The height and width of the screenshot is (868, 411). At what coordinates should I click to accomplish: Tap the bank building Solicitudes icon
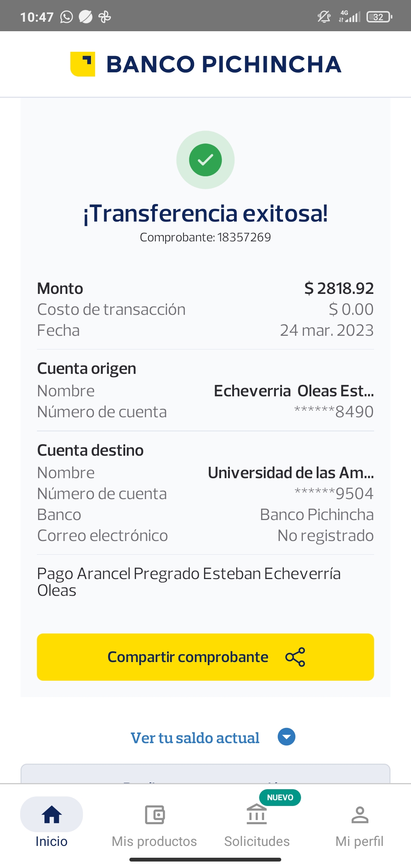257,815
